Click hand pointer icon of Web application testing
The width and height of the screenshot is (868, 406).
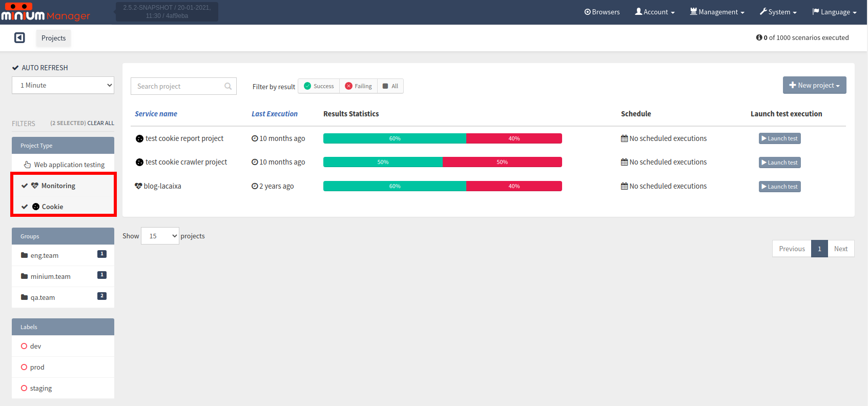[27, 165]
